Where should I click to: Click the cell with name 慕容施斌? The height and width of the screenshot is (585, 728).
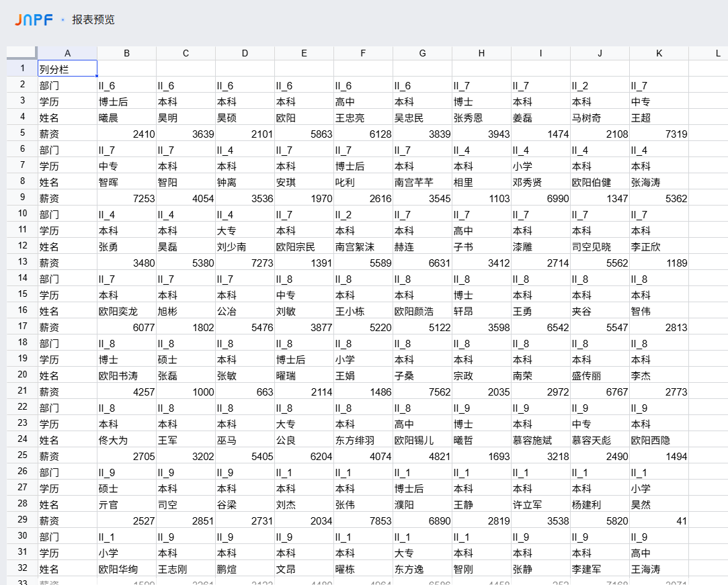[541, 440]
